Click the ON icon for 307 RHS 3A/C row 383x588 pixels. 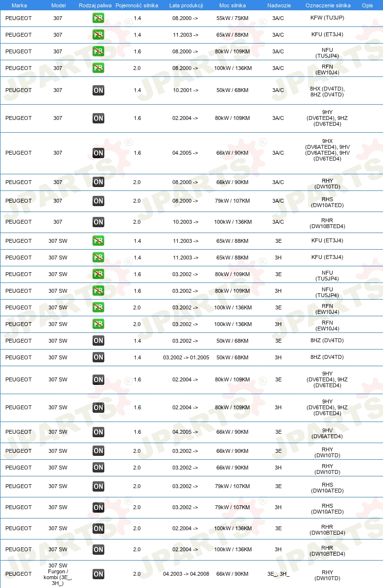(98, 201)
